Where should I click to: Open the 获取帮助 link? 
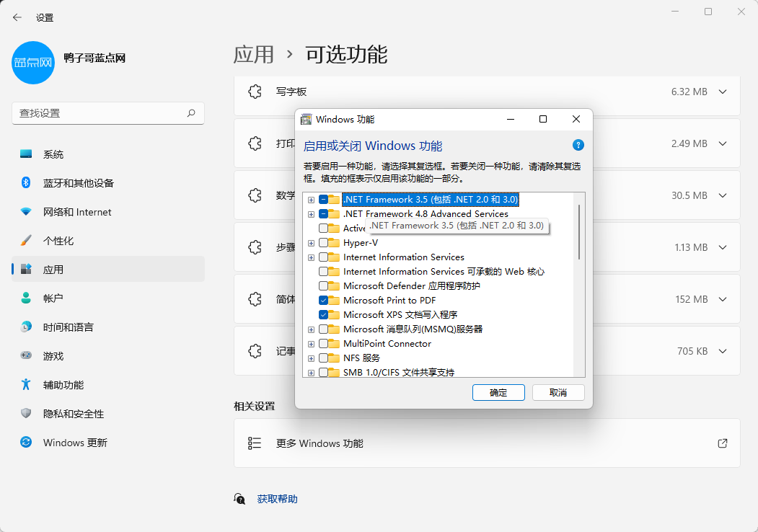277,499
